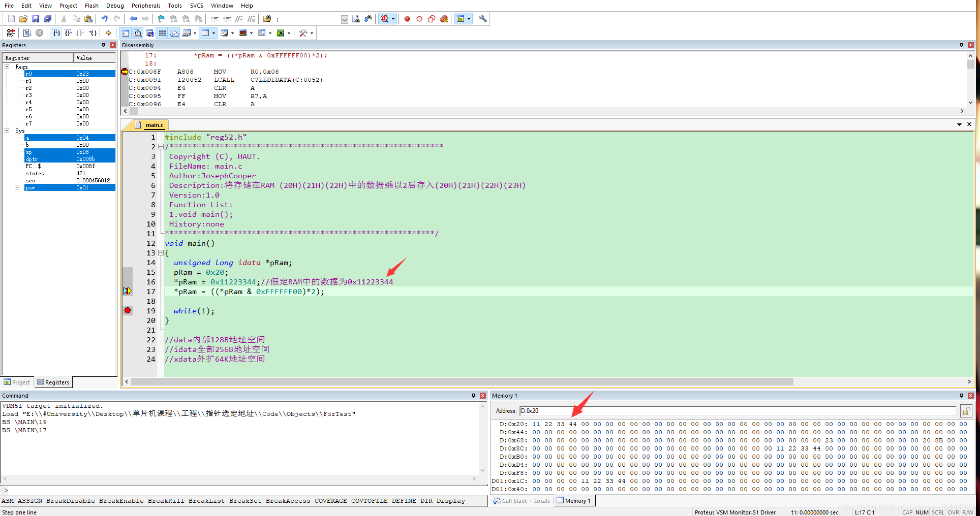This screenshot has width=980, height=516.
Task: Select the Memory 1 bottom tab
Action: pos(574,501)
